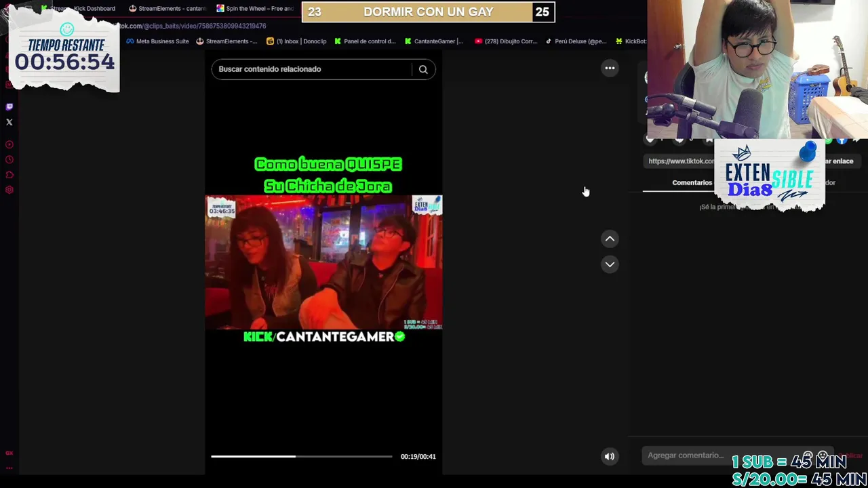Open the player icon in sidebar
This screenshot has width=868, height=488.
click(9, 144)
